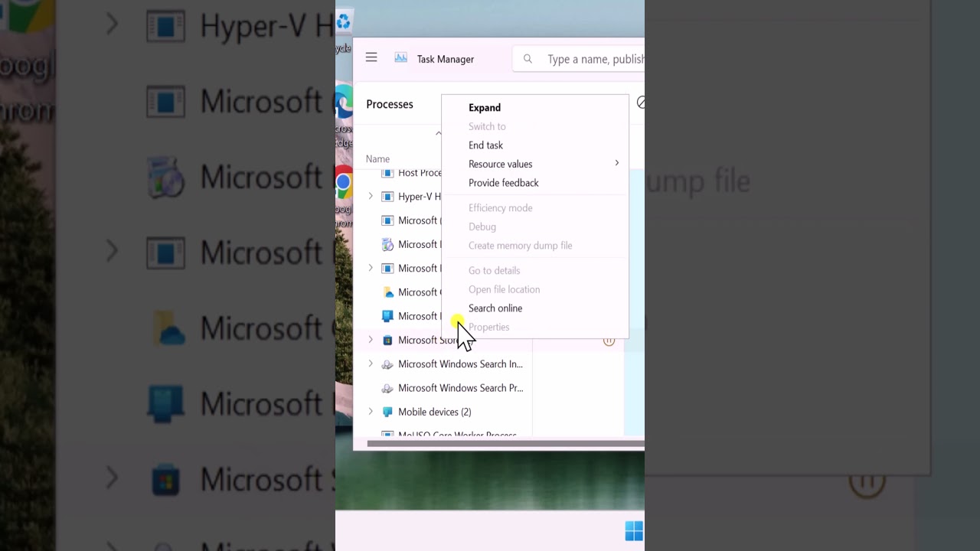Open the Windows Start button on the taskbar
The height and width of the screenshot is (551, 980).
634,531
